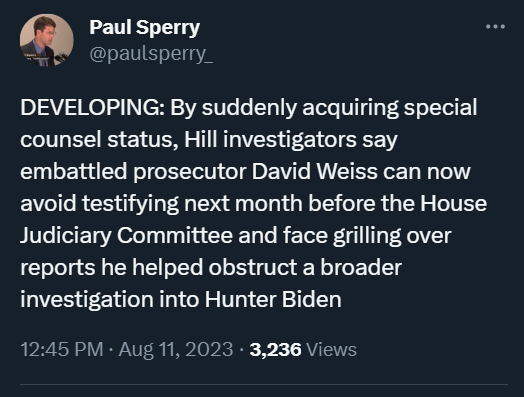Select the words 'broader investigation'
Screen dimensions: 524x397
(211, 284)
